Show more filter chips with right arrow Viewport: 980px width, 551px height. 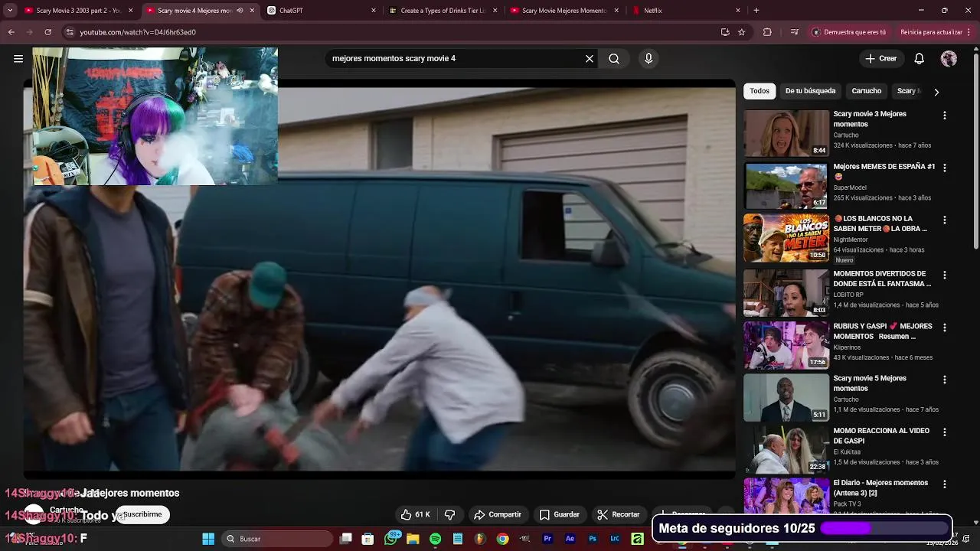click(936, 92)
